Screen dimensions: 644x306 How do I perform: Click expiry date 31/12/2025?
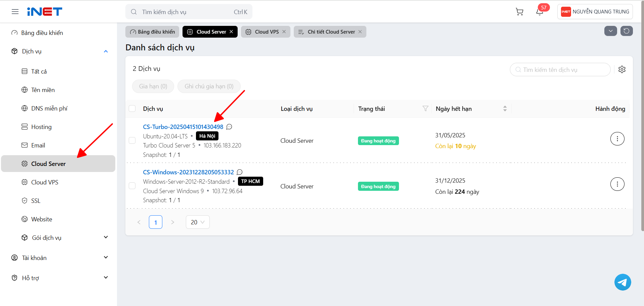pyautogui.click(x=450, y=180)
